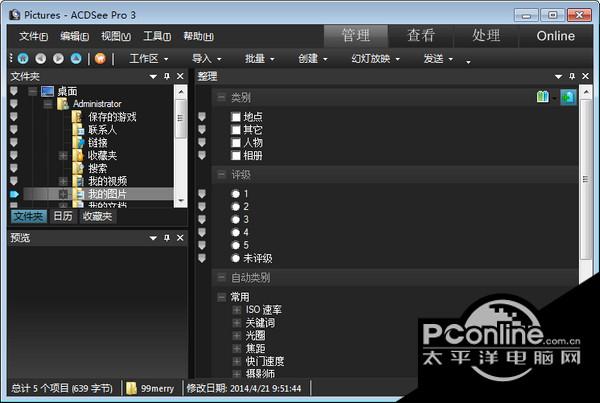Click the Back navigation toolbar icon
Screen dimensions: 600x403
point(41,59)
